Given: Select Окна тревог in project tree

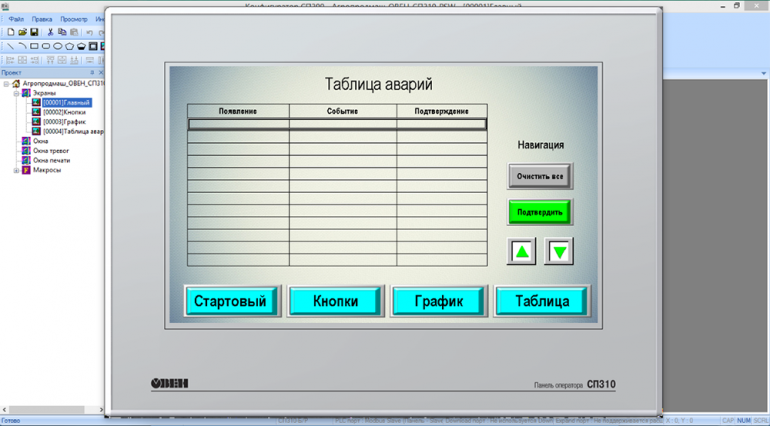Looking at the screenshot, I should click(x=52, y=151).
